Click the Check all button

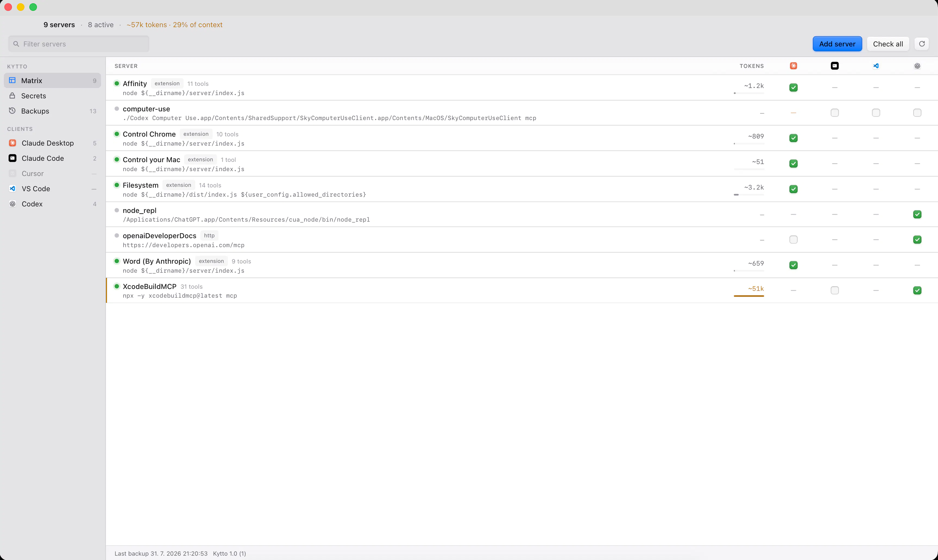tap(888, 44)
